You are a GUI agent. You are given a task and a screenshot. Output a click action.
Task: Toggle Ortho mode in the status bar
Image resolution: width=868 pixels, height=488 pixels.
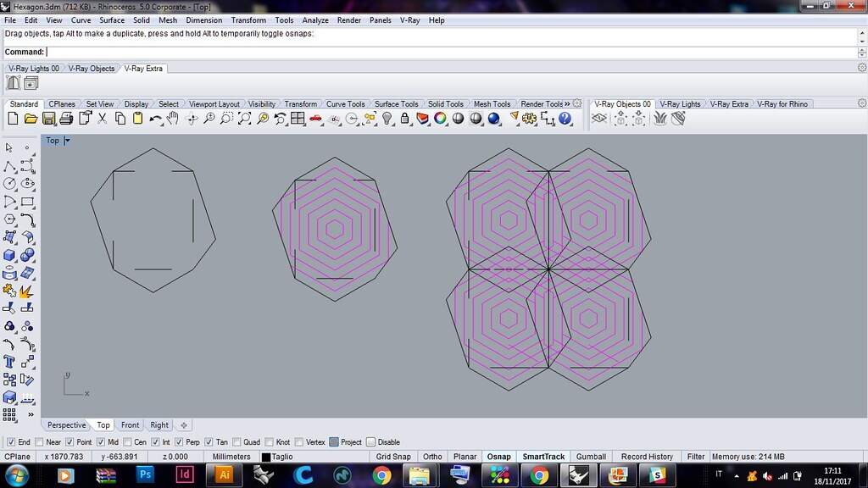(x=432, y=456)
